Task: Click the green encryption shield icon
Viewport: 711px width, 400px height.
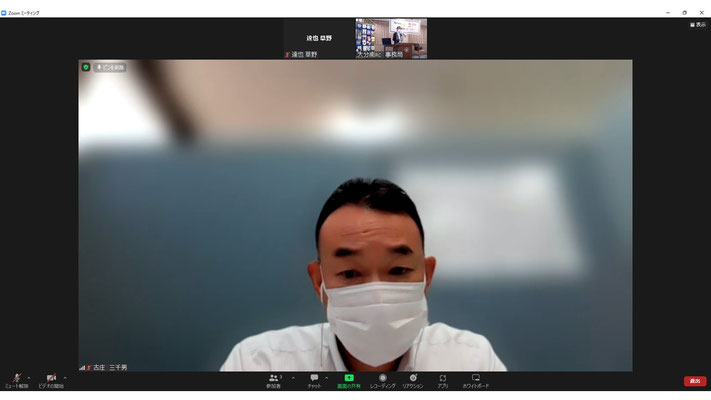Action: click(86, 67)
